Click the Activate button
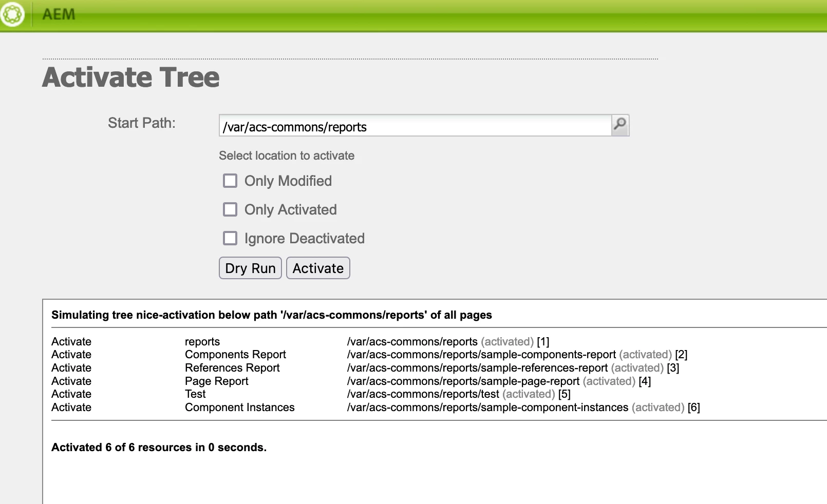 tap(318, 268)
